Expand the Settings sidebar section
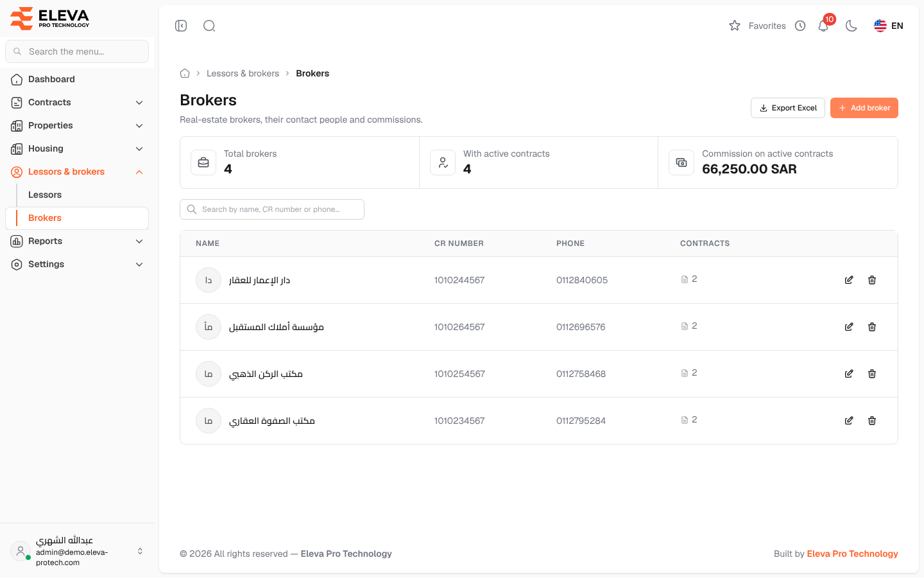Screen dimensions: 924x578 (77, 264)
